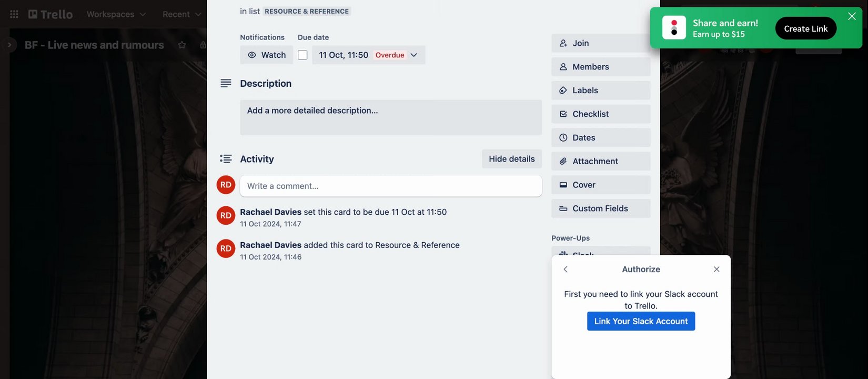This screenshot has width=868, height=379.
Task: Close the Authorize popup
Action: pyautogui.click(x=716, y=269)
